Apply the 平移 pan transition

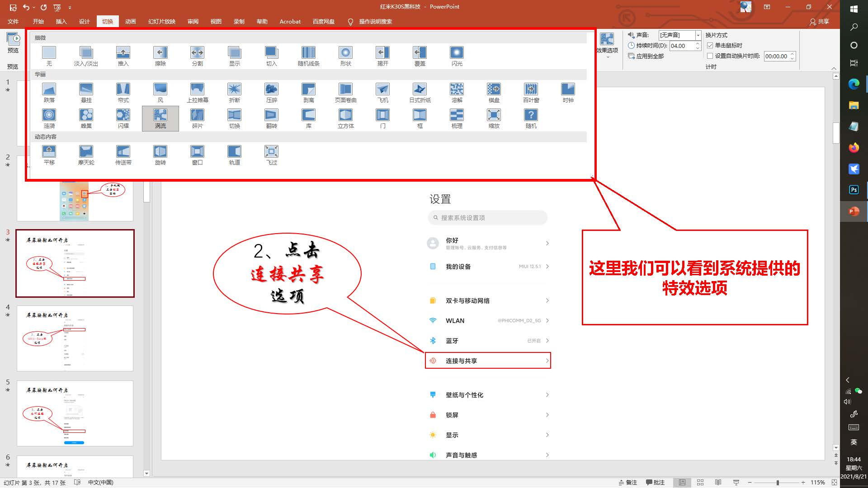coord(49,155)
